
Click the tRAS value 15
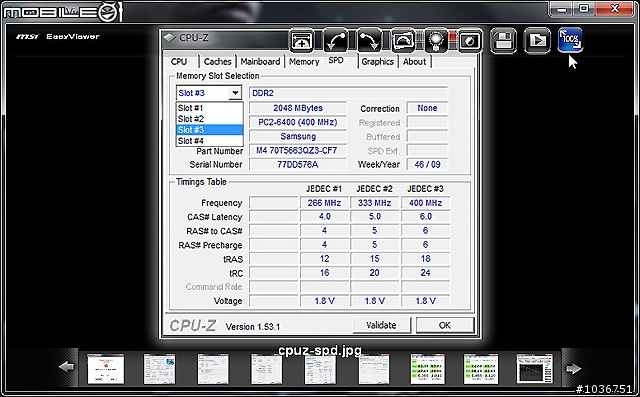tap(374, 259)
